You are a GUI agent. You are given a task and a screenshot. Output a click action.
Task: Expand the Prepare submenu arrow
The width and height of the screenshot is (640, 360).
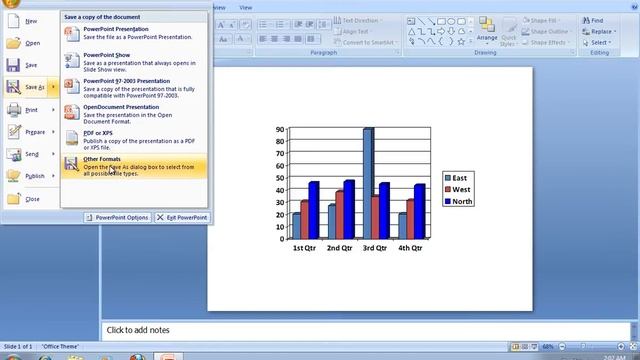[53, 132]
